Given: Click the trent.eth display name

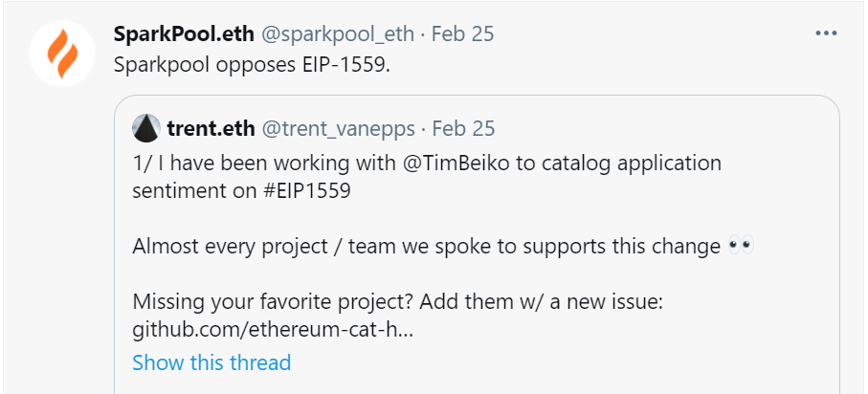Looking at the screenshot, I should [211, 129].
